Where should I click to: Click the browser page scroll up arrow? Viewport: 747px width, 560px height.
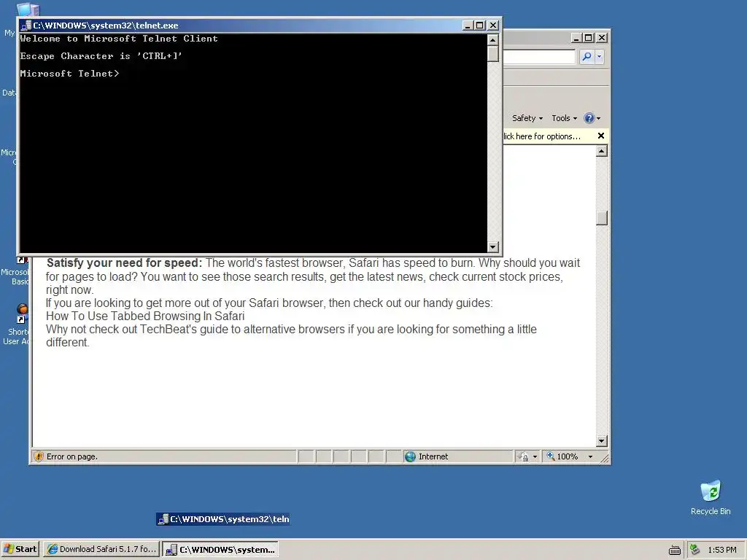click(x=602, y=151)
